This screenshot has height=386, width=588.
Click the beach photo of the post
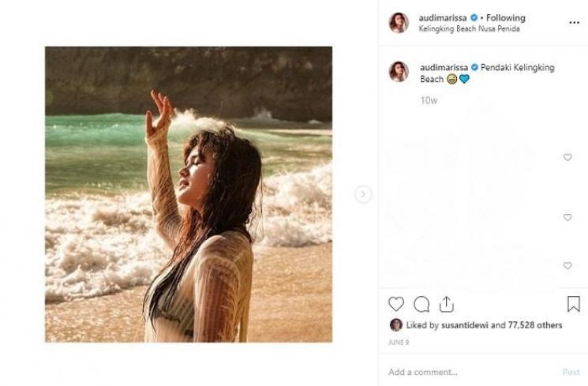coord(189,194)
